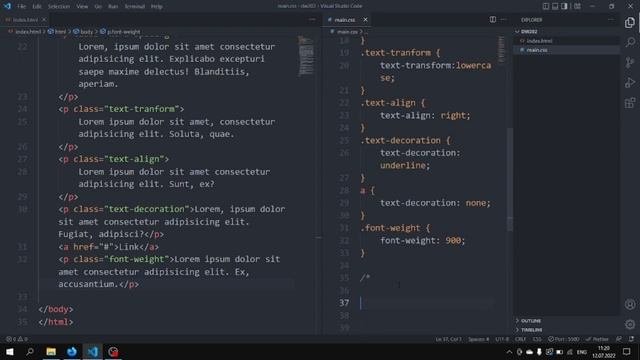The width and height of the screenshot is (640, 360).
Task: Click errors and warnings status indicator
Action: pos(17,339)
